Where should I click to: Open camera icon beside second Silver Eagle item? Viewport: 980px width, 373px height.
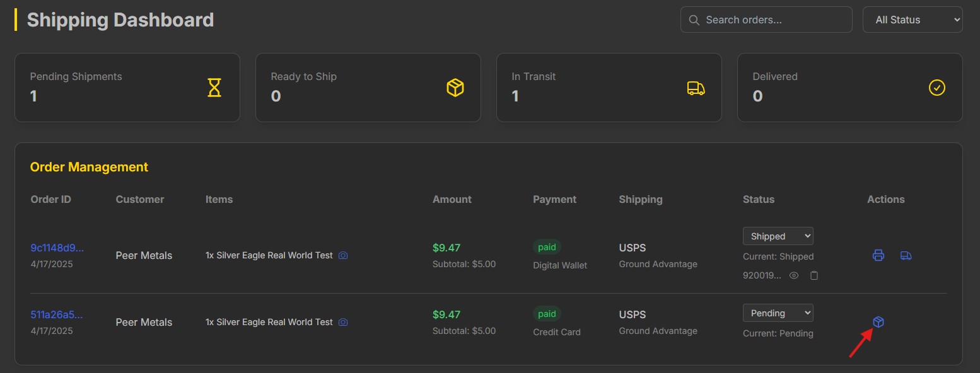pos(343,322)
